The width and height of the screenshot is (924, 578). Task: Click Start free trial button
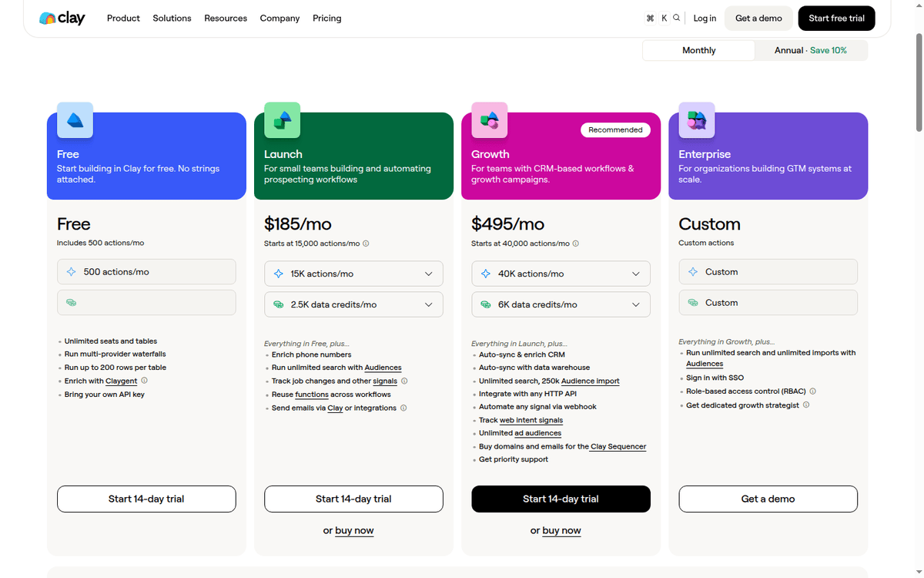(836, 18)
